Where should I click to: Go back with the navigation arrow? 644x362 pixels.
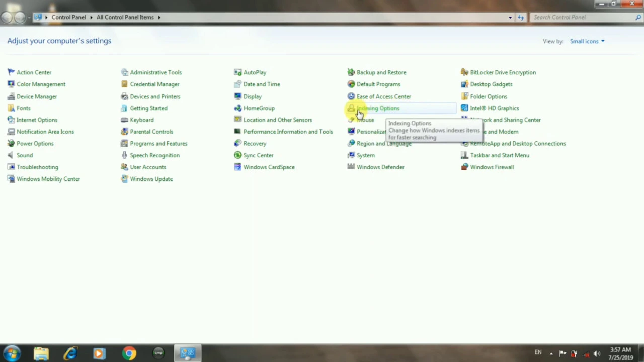[x=7, y=17]
